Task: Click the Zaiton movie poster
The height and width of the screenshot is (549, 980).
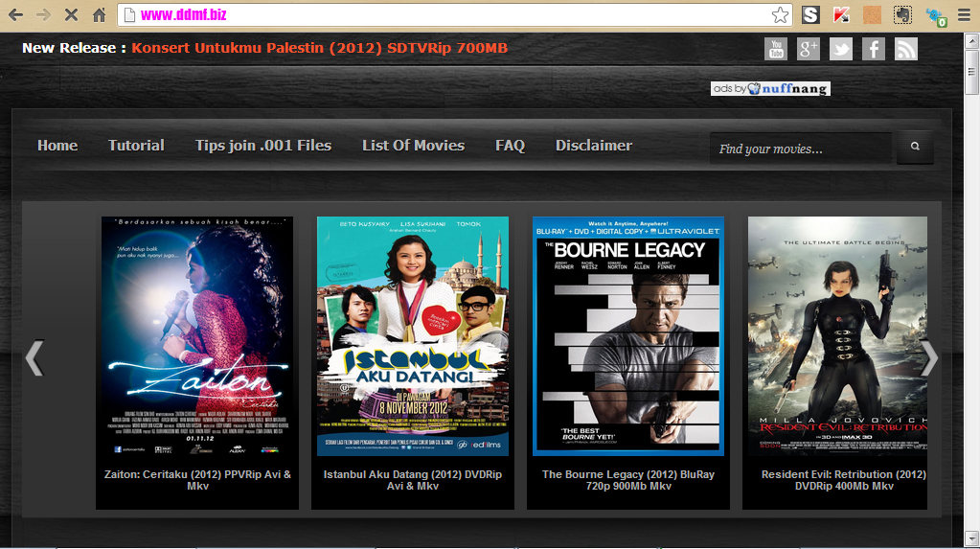Action: [x=197, y=335]
